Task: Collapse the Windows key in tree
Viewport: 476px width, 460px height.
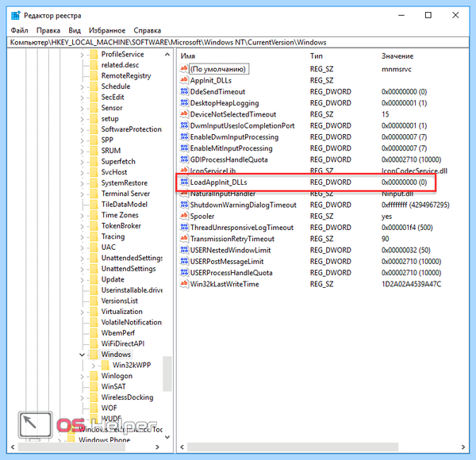Action: 82,355
